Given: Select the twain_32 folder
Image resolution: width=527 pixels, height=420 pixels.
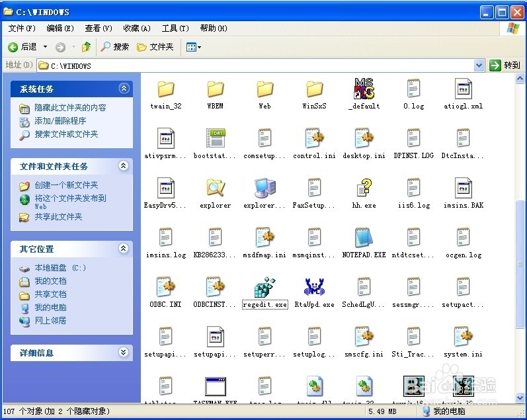Looking at the screenshot, I should 166,89.
